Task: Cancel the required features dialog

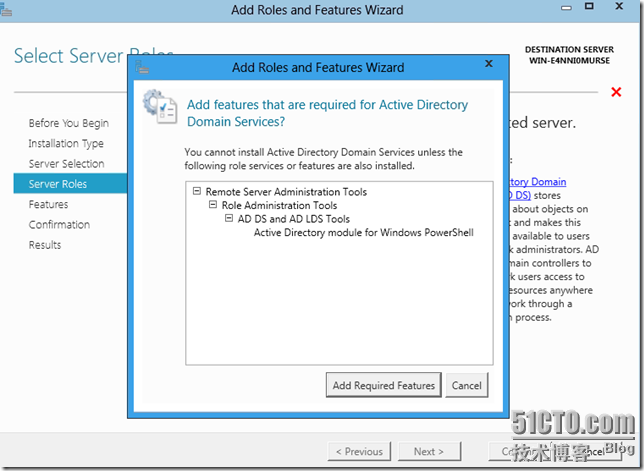Action: tap(467, 385)
